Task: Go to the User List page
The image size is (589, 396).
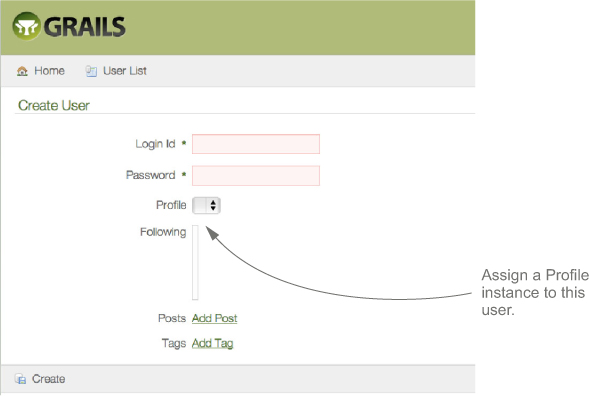Action: tap(125, 71)
